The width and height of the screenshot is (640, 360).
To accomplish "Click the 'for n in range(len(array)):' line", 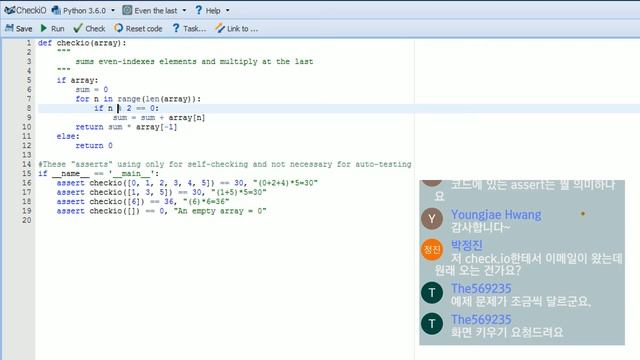I will pyautogui.click(x=138, y=99).
